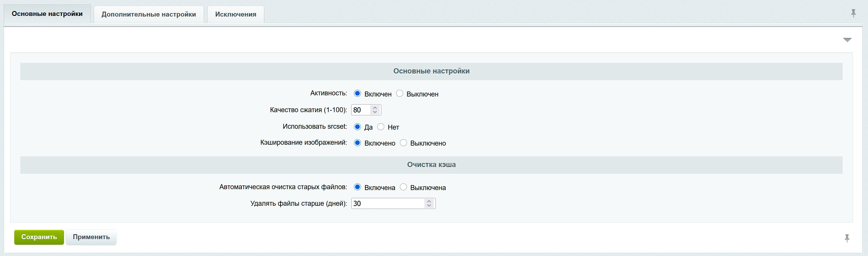This screenshot has height=256, width=868.
Task: Choose Нет for Использовать srcset
Action: (x=381, y=127)
